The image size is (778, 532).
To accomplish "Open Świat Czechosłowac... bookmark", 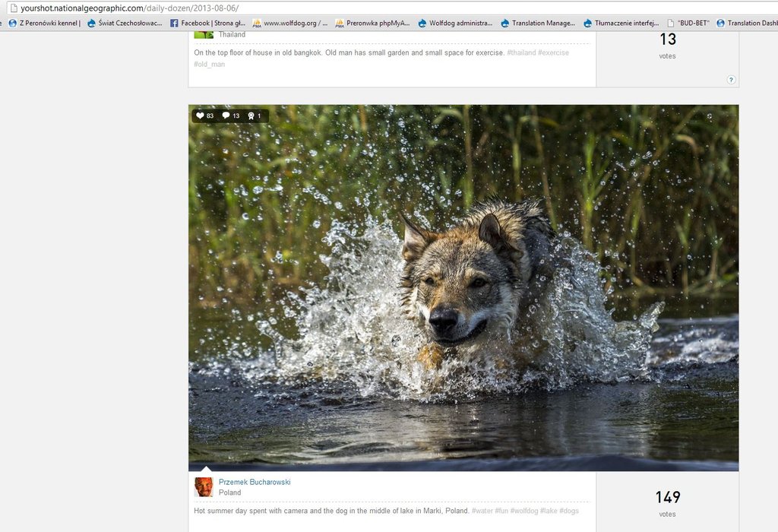I will (x=125, y=23).
